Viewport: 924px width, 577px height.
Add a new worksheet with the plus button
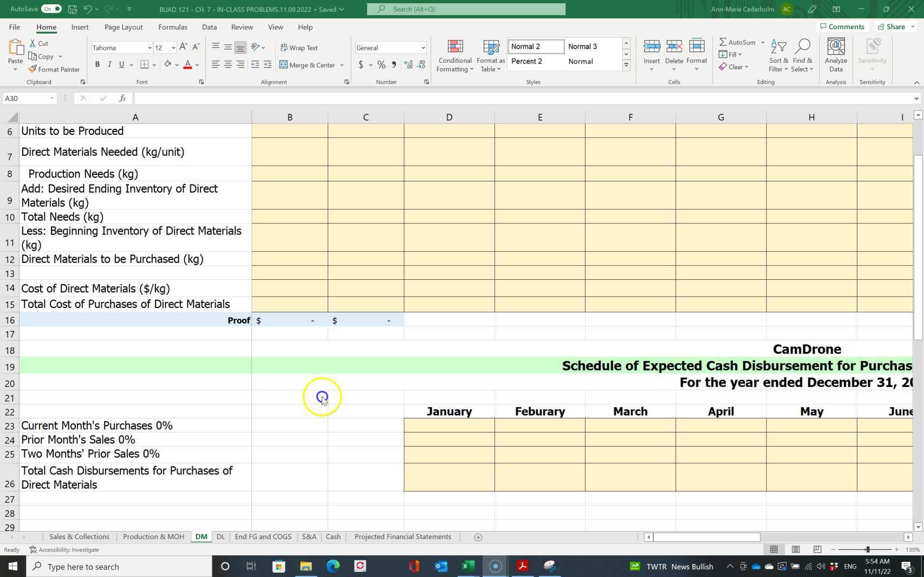click(x=478, y=536)
